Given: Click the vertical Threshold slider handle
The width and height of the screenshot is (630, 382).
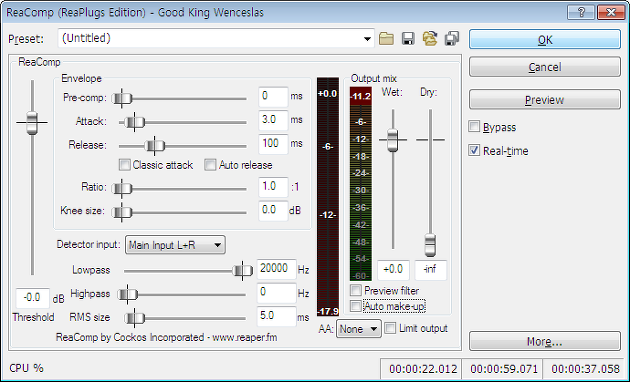Looking at the screenshot, I should coord(32,123).
